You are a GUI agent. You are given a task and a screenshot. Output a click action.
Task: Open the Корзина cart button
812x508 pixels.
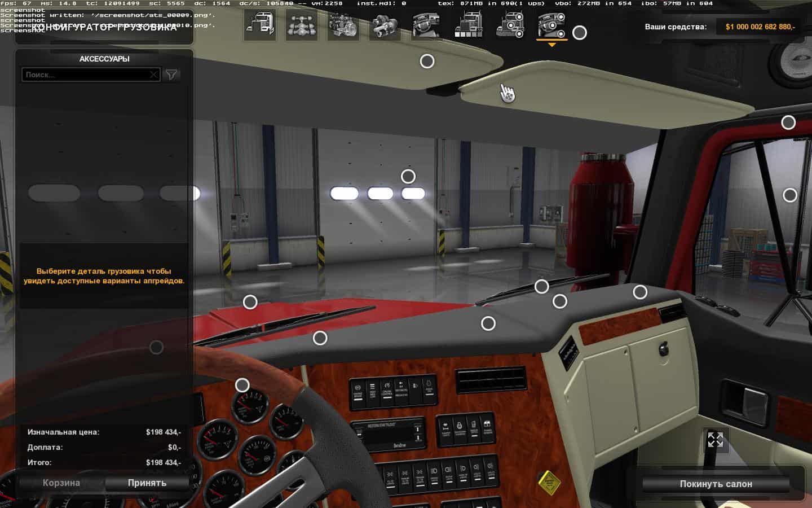pyautogui.click(x=61, y=483)
